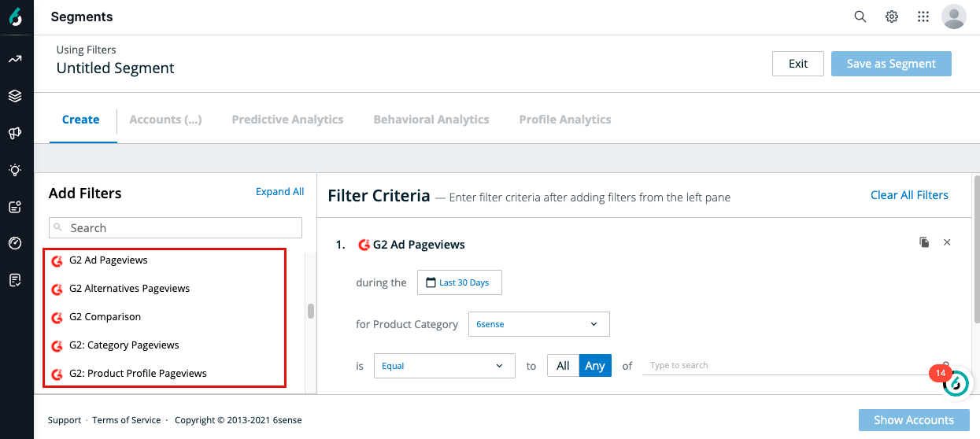This screenshot has width=980, height=439.
Task: Open the Last 30 Days date picker
Action: pyautogui.click(x=459, y=282)
